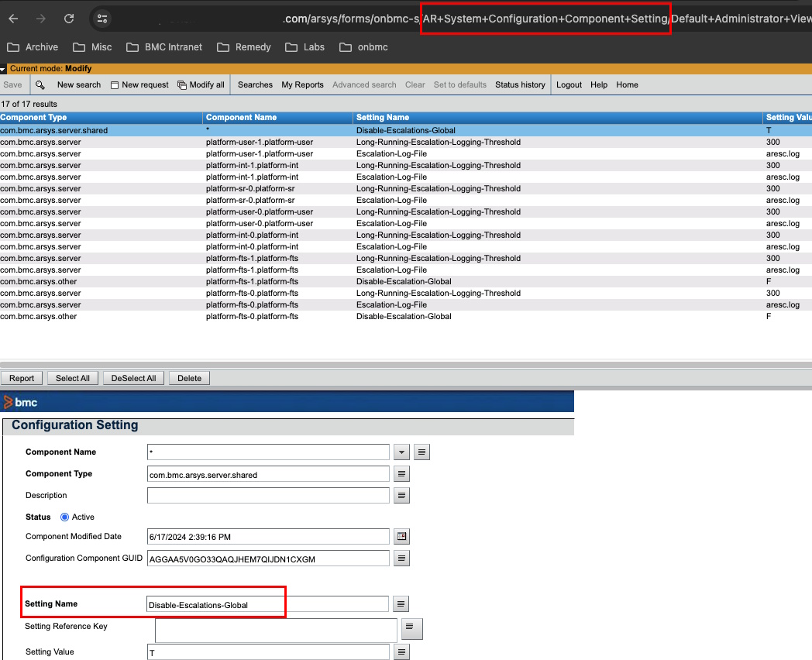Image resolution: width=812 pixels, height=660 pixels.
Task: Go back with the browser back arrow
Action: click(x=13, y=19)
